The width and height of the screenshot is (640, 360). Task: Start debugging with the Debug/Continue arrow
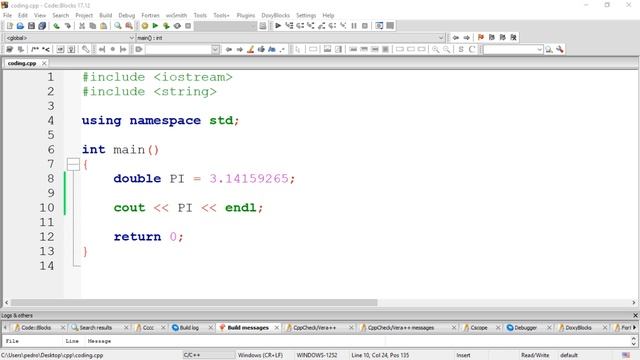click(278, 26)
